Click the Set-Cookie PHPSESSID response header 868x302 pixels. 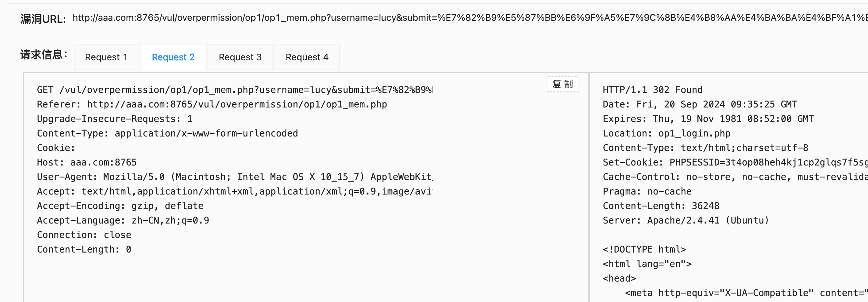734,162
